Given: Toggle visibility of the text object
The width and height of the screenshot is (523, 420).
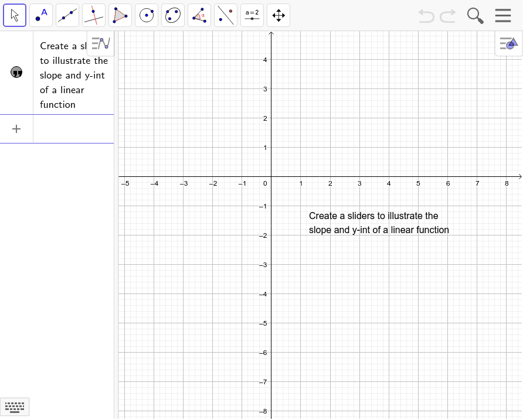Looking at the screenshot, I should (x=16, y=72).
